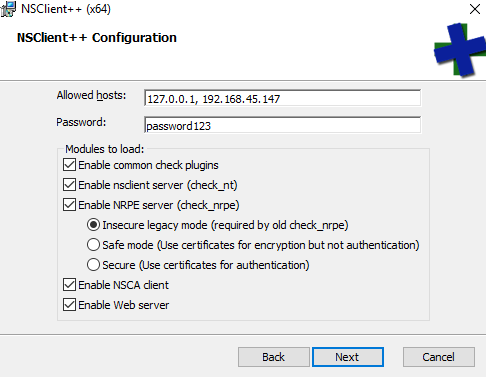
Task: Choose Safe mode certificate encryption option
Action: (93, 245)
